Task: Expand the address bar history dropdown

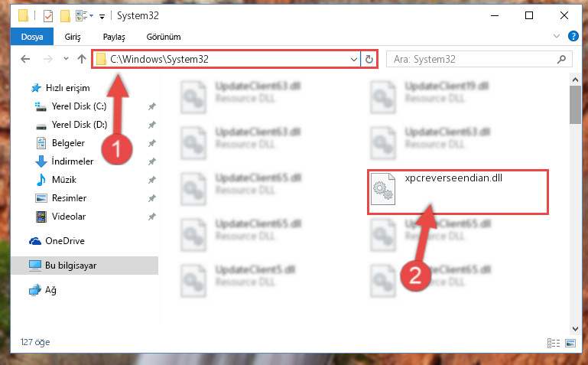Action: point(353,59)
